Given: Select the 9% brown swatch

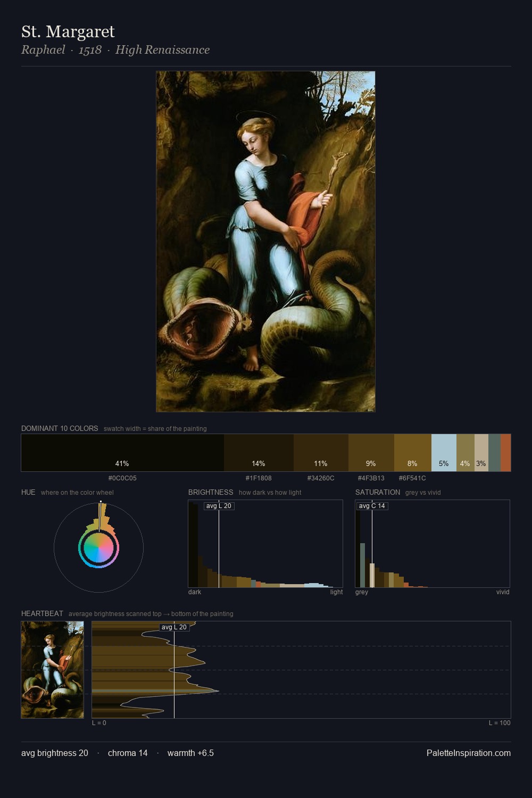Looking at the screenshot, I should [x=371, y=453].
